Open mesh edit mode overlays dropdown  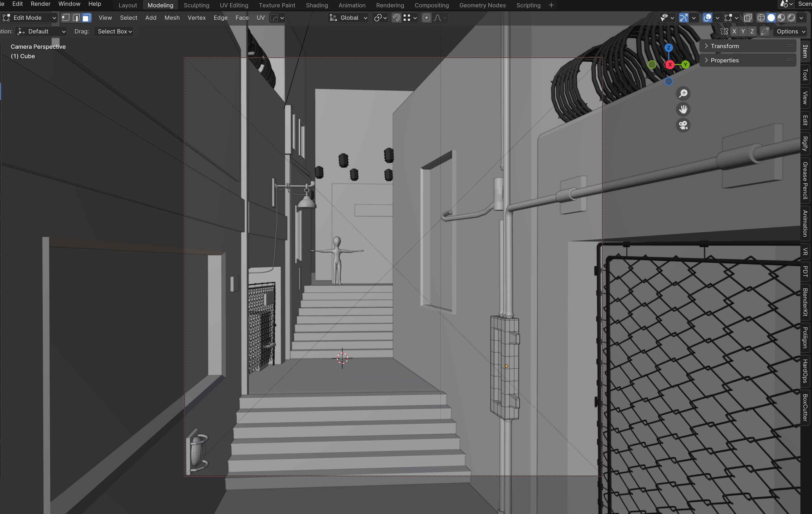tap(732, 18)
